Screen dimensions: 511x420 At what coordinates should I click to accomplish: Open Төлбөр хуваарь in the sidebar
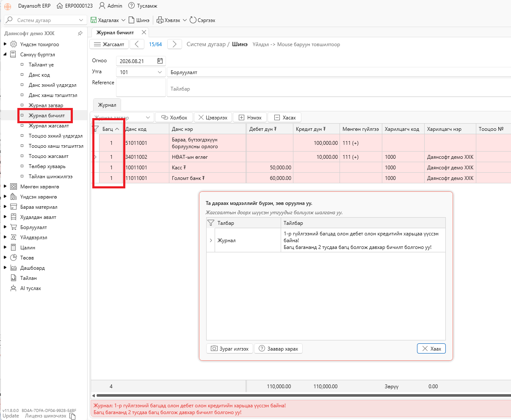pos(47,166)
